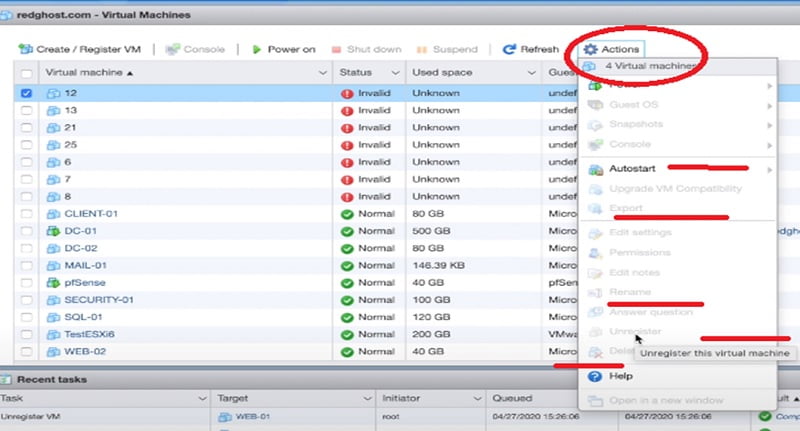Click WEB-01 target VM icon in tasks

(x=224, y=417)
